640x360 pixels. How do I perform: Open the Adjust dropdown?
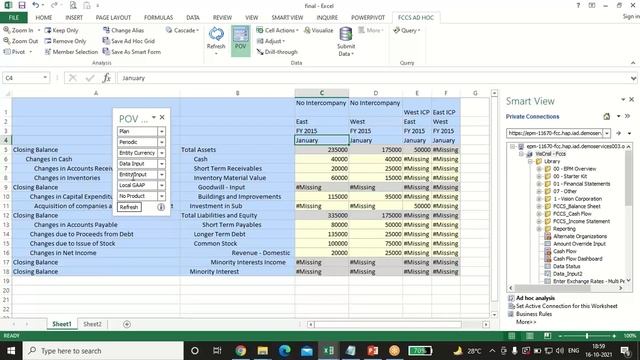click(x=271, y=41)
